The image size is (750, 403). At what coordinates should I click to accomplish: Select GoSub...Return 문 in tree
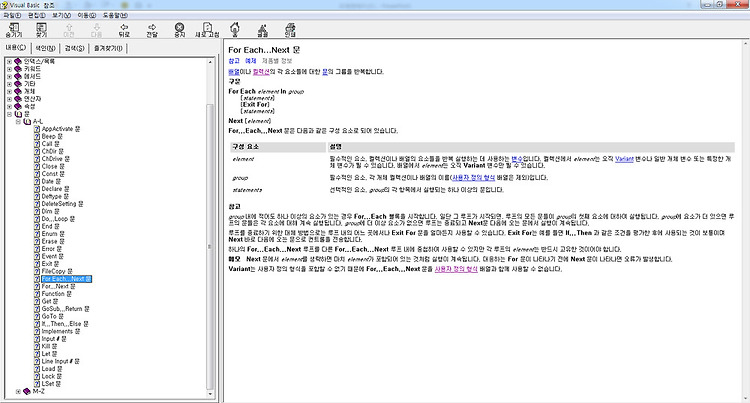66,309
